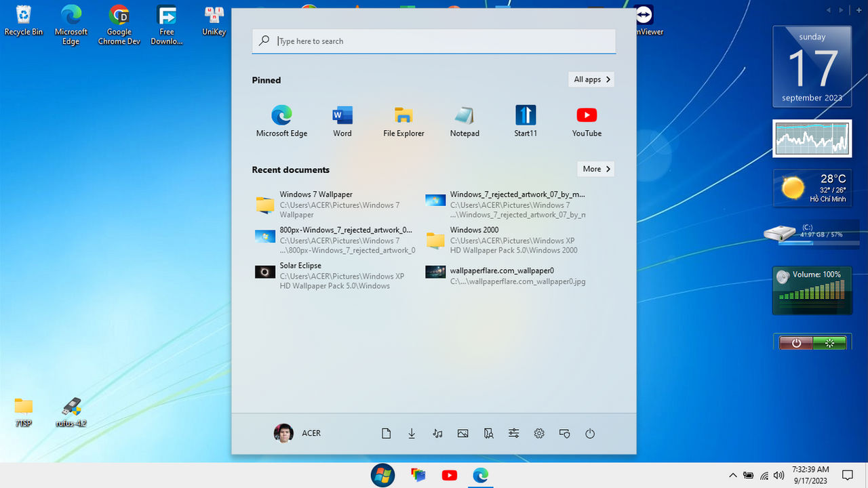This screenshot has width=868, height=488.
Task: Open the pinned Notepad app
Action: click(465, 121)
